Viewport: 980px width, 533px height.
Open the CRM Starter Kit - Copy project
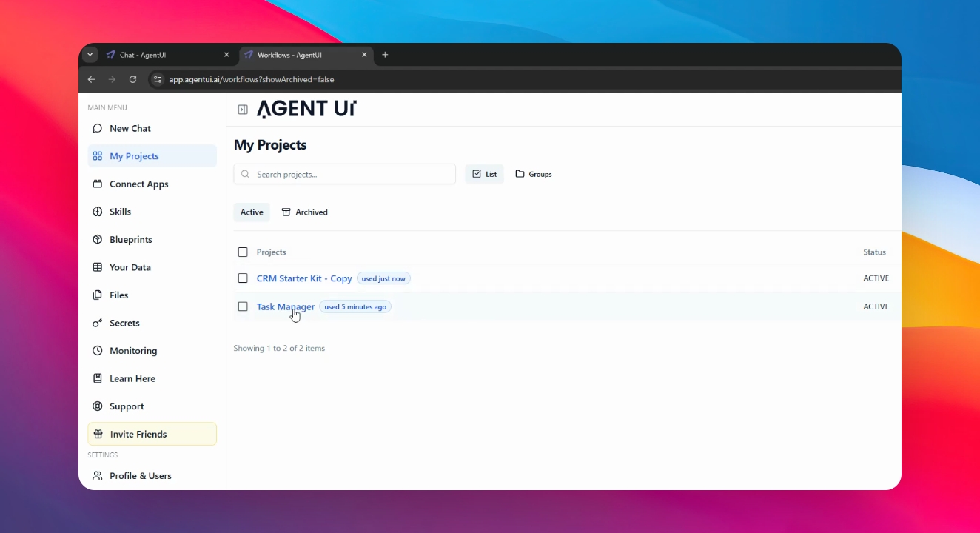click(304, 278)
